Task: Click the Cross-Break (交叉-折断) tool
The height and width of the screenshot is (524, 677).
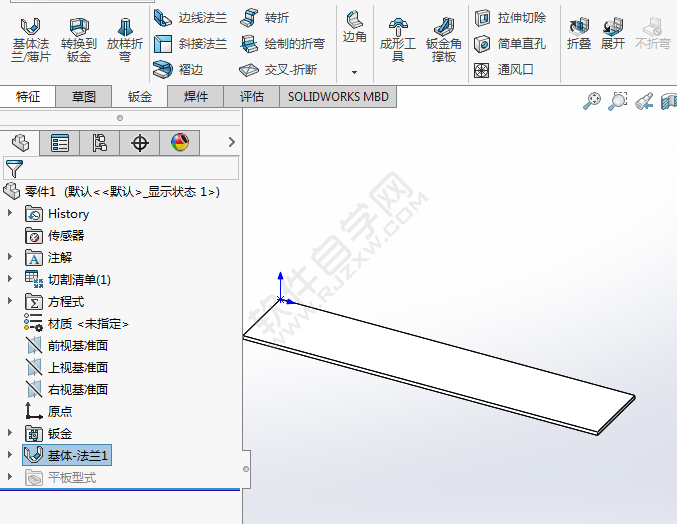Action: (278, 69)
